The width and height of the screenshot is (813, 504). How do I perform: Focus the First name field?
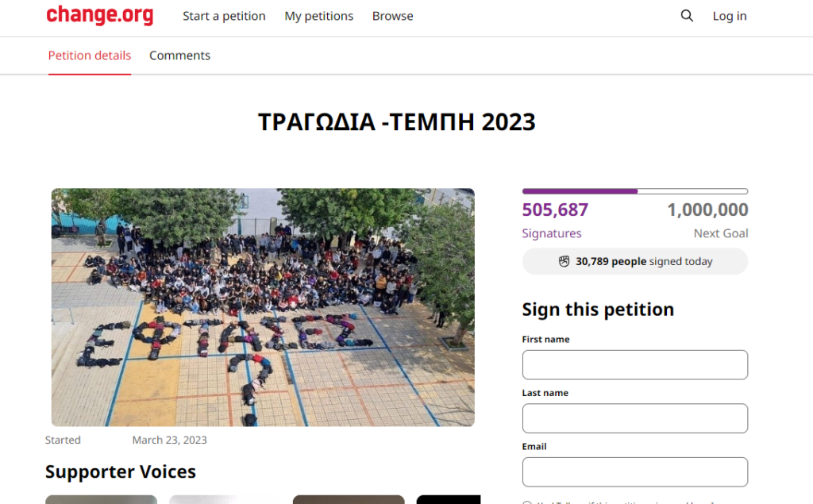pyautogui.click(x=634, y=364)
